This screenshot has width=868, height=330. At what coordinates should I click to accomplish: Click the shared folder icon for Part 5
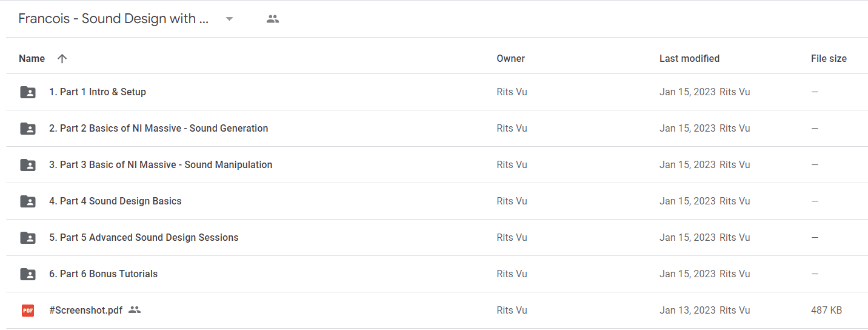(28, 238)
